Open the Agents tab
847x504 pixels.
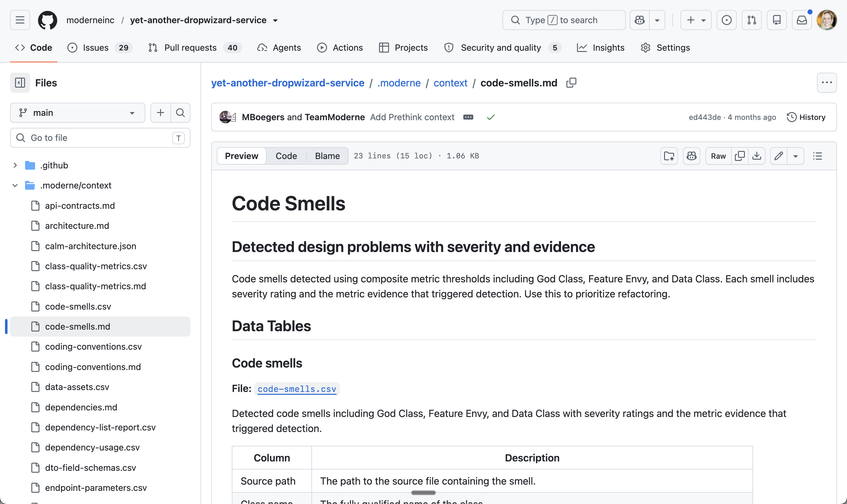pyautogui.click(x=279, y=48)
